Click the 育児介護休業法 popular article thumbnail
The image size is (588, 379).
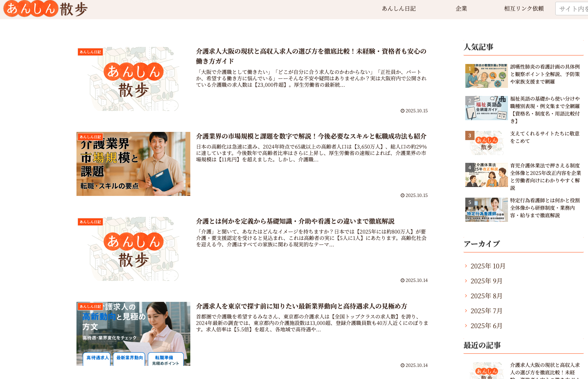pos(486,175)
